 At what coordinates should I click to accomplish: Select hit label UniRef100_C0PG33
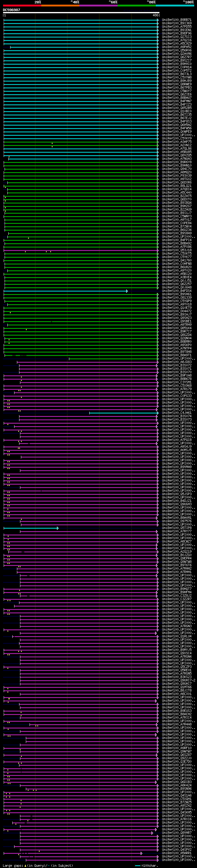pyautogui.click(x=177, y=396)
